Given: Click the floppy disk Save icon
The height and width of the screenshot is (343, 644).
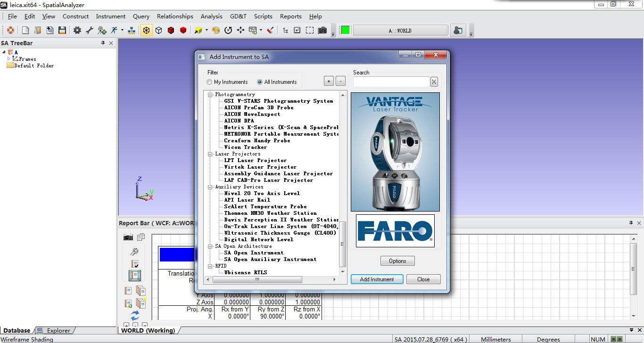Looking at the screenshot, I should coord(62,30).
